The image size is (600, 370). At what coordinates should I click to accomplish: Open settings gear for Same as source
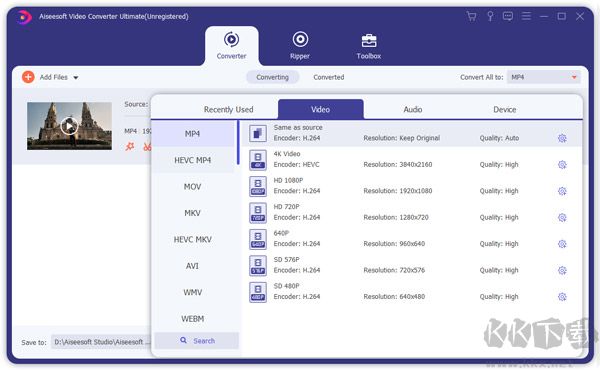[562, 138]
